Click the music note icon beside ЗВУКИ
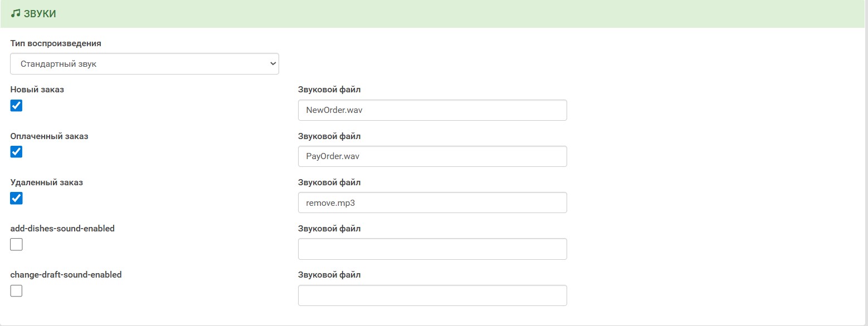Screen dimensions: 868x326 [x=15, y=14]
